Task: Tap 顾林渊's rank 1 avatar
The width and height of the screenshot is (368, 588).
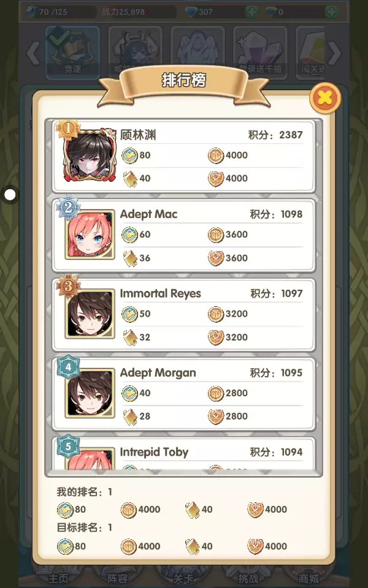Action: tap(90, 155)
